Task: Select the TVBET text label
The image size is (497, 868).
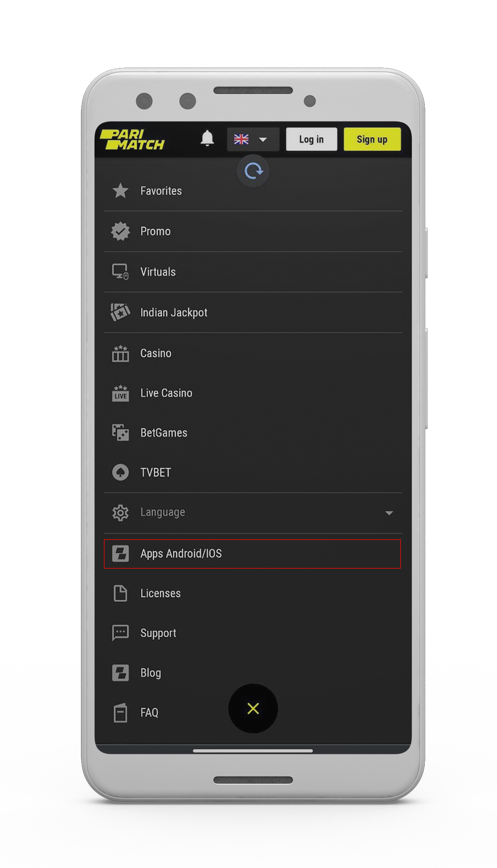Action: pos(155,472)
